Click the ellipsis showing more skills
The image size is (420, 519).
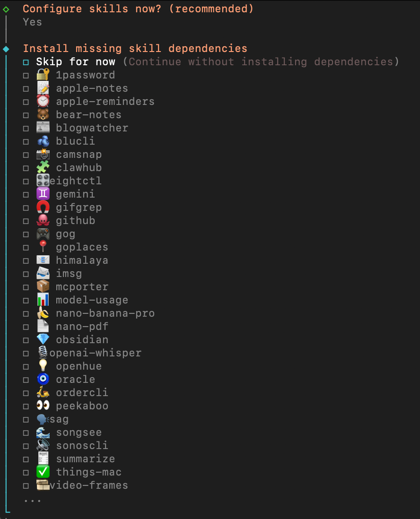pos(32,500)
